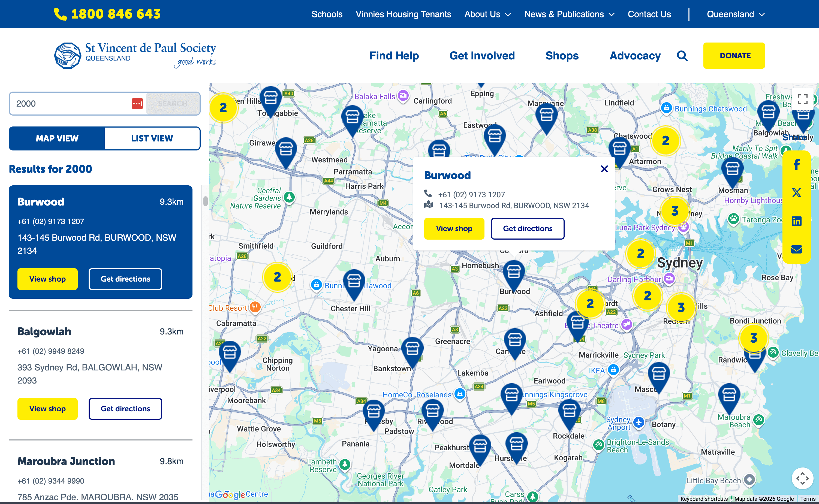Image resolution: width=819 pixels, height=504 pixels.
Task: Go to Contact Us page
Action: pyautogui.click(x=649, y=14)
